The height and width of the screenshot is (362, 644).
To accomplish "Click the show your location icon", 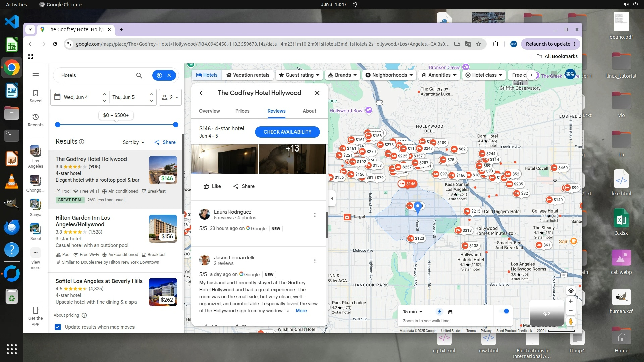I will point(571,290).
